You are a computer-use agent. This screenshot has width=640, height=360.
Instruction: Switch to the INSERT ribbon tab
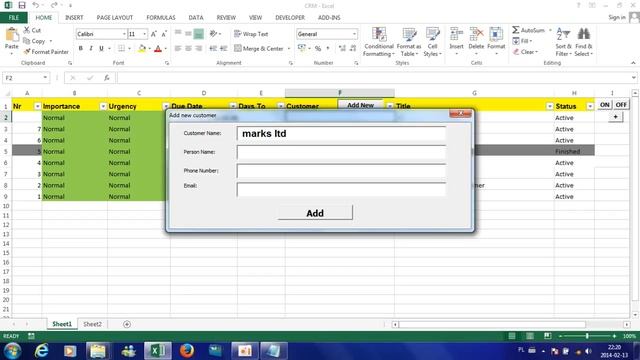(x=74, y=18)
